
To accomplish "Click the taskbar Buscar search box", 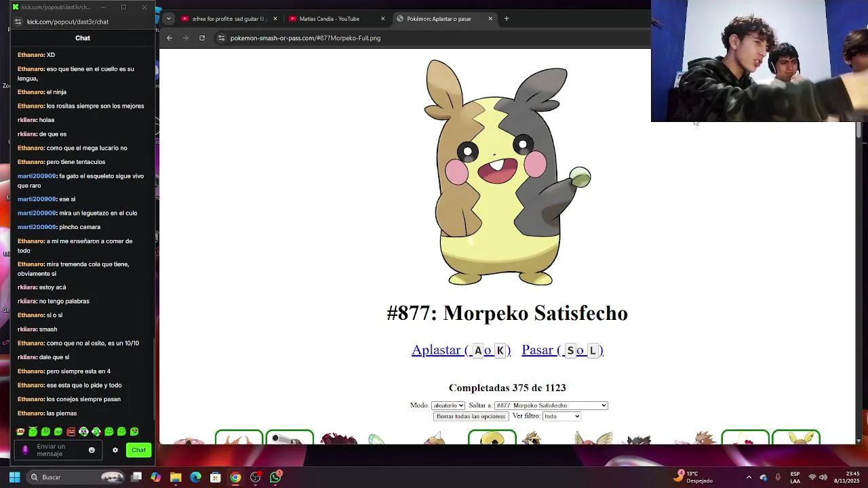I will pyautogui.click(x=77, y=477).
